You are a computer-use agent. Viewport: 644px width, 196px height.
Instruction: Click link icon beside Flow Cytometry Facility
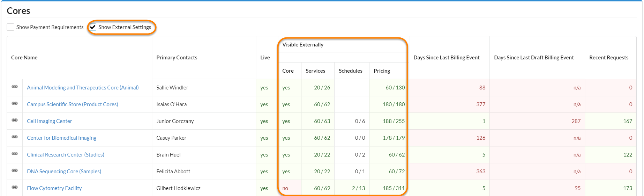point(15,187)
